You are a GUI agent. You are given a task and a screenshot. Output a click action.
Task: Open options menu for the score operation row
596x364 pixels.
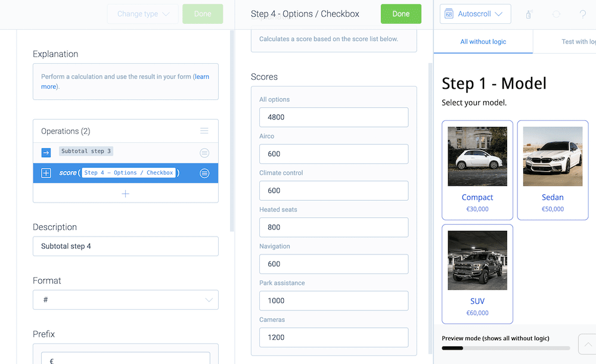coord(204,173)
